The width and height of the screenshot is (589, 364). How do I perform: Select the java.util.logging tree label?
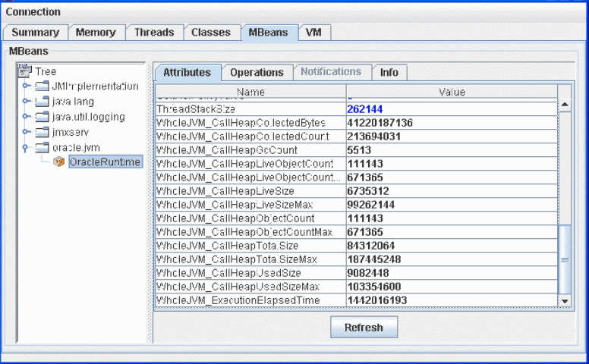(x=88, y=117)
